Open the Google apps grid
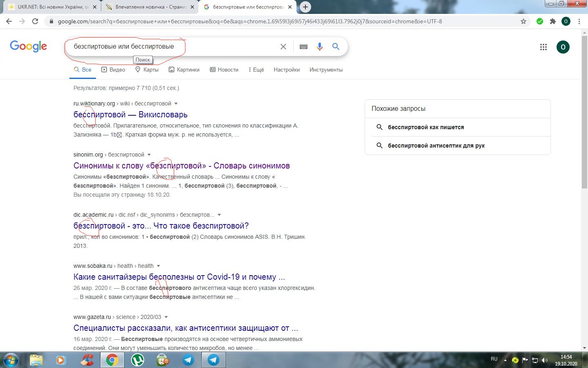The width and height of the screenshot is (588, 368). [543, 47]
